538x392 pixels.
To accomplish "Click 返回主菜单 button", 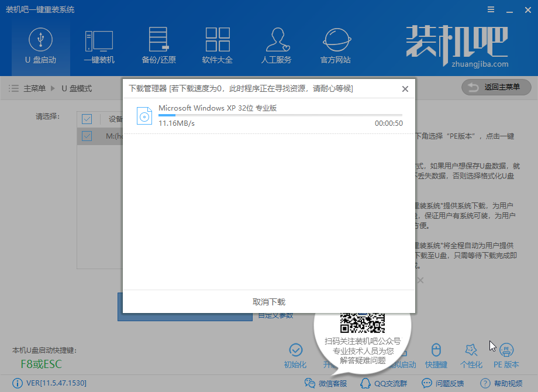I will pos(496,87).
